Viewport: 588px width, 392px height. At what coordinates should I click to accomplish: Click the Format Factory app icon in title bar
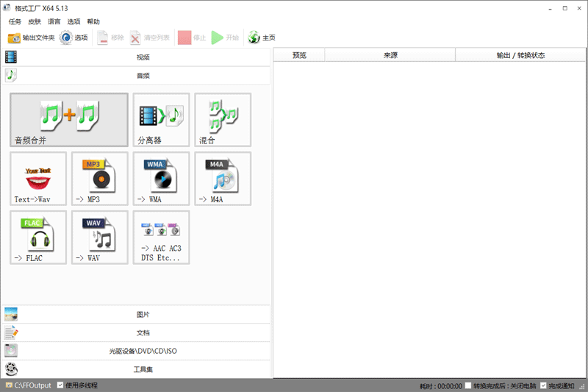pos(7,7)
